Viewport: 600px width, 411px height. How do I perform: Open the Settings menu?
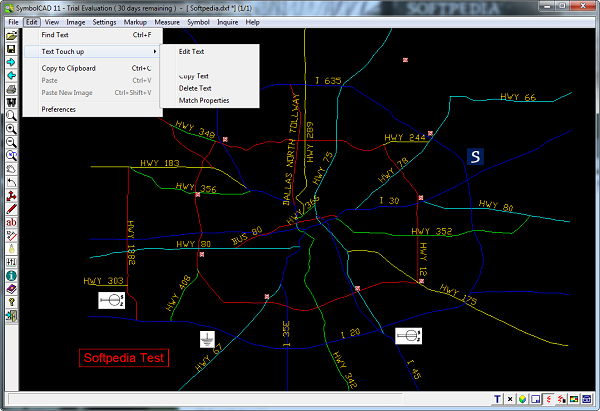(x=104, y=21)
